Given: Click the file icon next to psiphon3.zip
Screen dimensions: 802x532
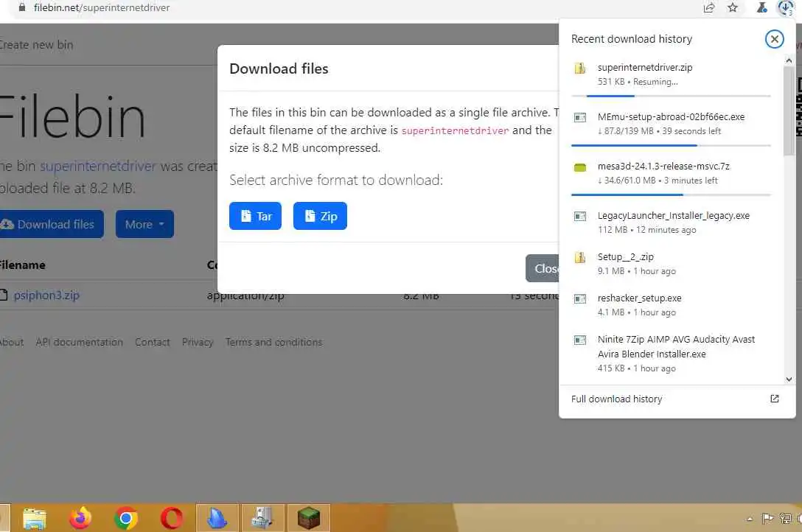Looking at the screenshot, I should tap(4, 295).
